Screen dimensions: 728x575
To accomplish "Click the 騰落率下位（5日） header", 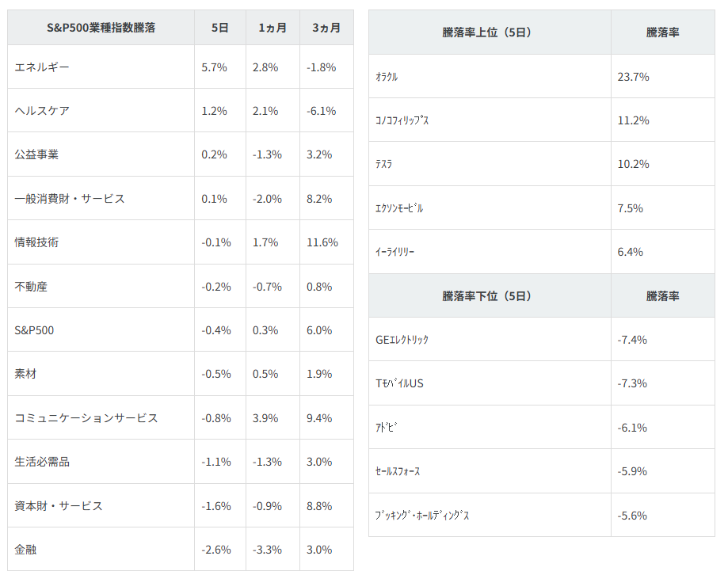I will point(486,296).
